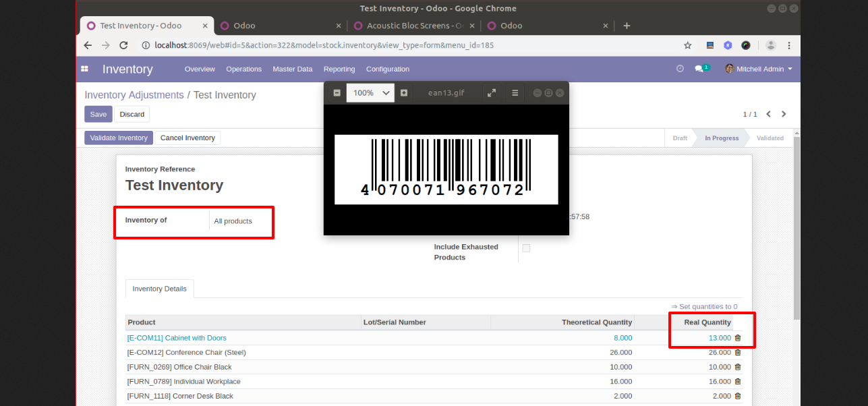Open the Chrome three-dot menu
Viewport: 868px width, 406px height.
pos(789,45)
